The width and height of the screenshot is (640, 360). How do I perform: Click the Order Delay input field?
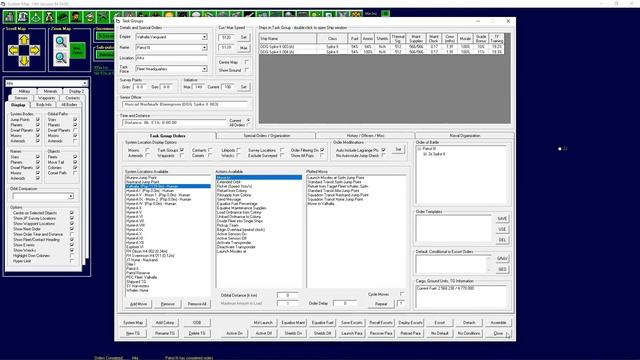[x=344, y=303]
